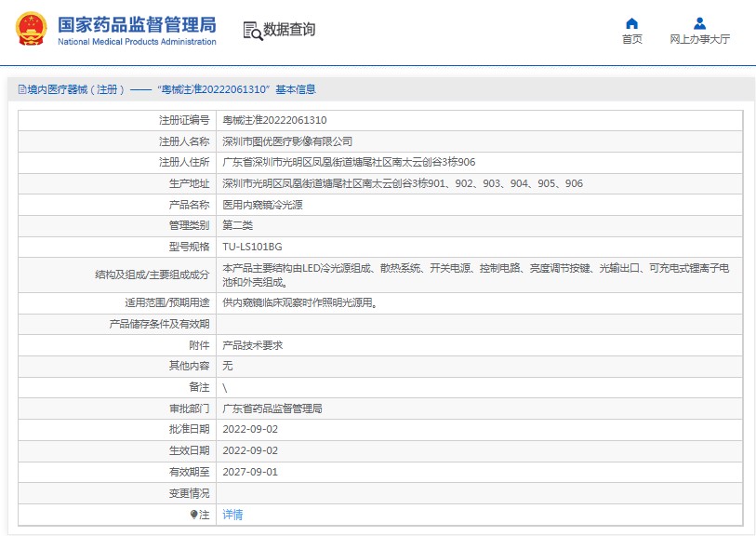Click 广东省药品监督管理局 approval department
The height and width of the screenshot is (536, 756).
(x=272, y=409)
